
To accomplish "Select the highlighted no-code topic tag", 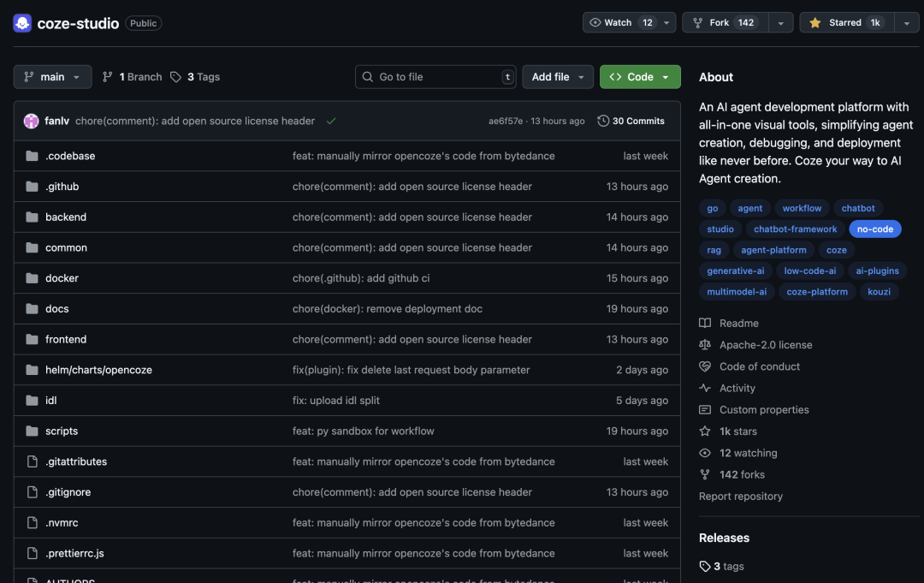I will click(x=875, y=229).
